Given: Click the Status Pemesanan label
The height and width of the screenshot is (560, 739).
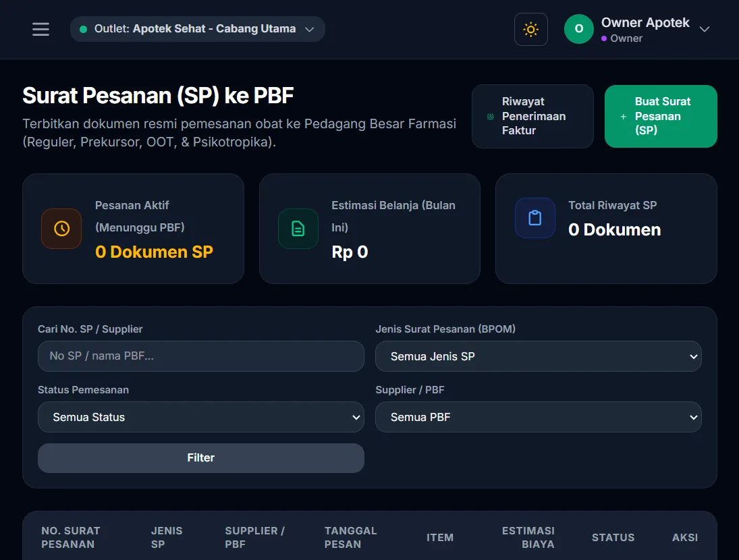Looking at the screenshot, I should (84, 390).
